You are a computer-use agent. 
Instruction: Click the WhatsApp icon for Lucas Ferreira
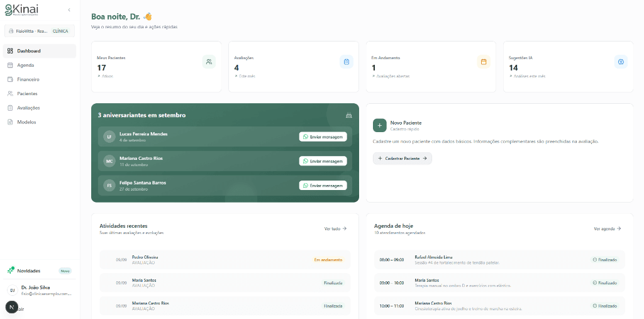click(305, 137)
